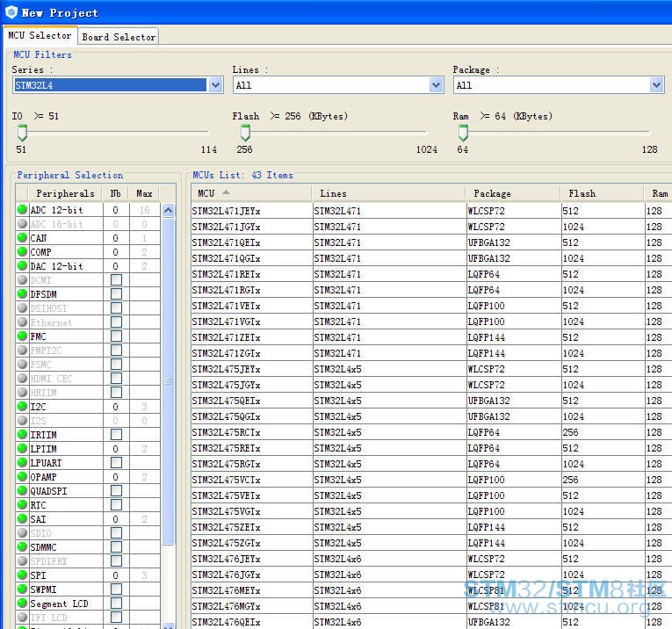This screenshot has height=629, width=672.
Task: Select the STM32L471QGIx row
Action: 431,258
